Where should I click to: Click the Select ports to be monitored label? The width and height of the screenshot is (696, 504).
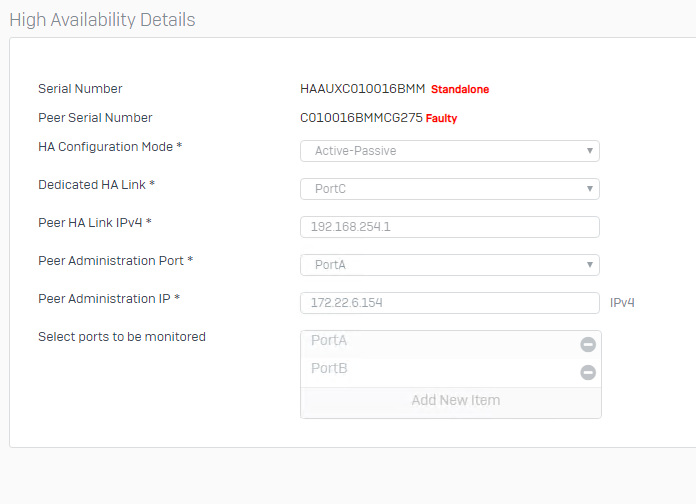[x=122, y=337]
